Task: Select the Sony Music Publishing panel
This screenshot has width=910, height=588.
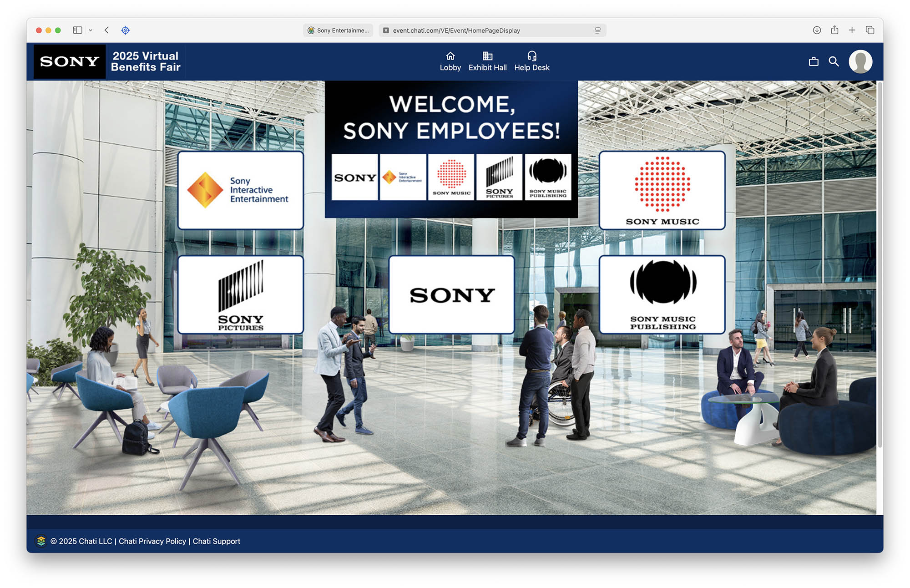Action: (662, 294)
